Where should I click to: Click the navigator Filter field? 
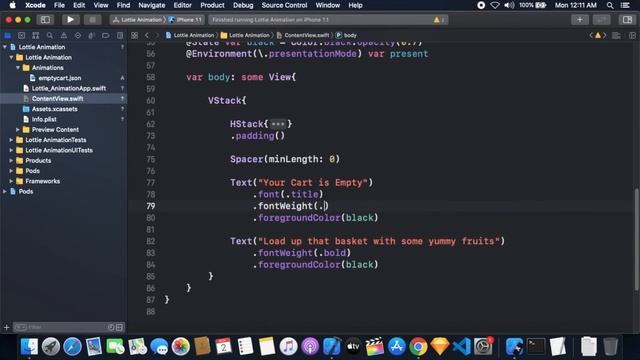click(60, 327)
